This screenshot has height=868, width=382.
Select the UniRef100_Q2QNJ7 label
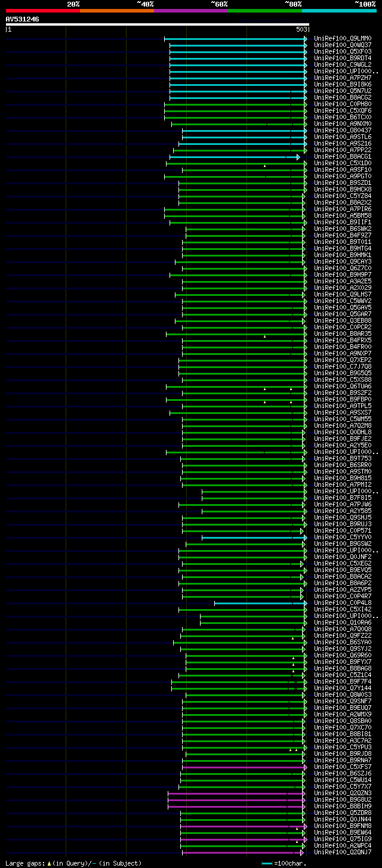tap(343, 852)
